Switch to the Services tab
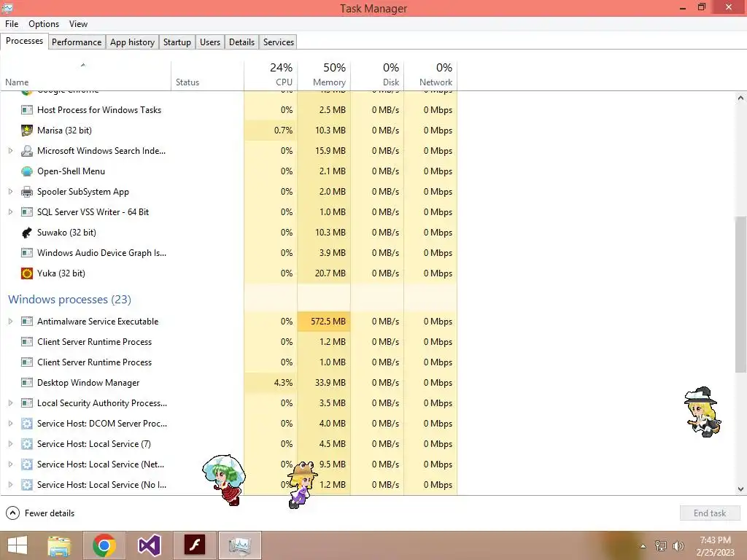Viewport: 747px width, 560px height. (279, 42)
